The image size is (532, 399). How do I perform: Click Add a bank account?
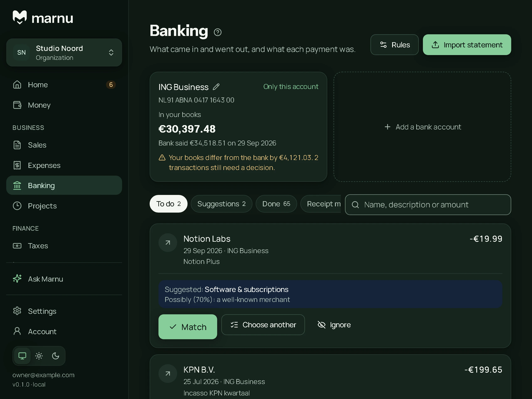click(x=422, y=127)
